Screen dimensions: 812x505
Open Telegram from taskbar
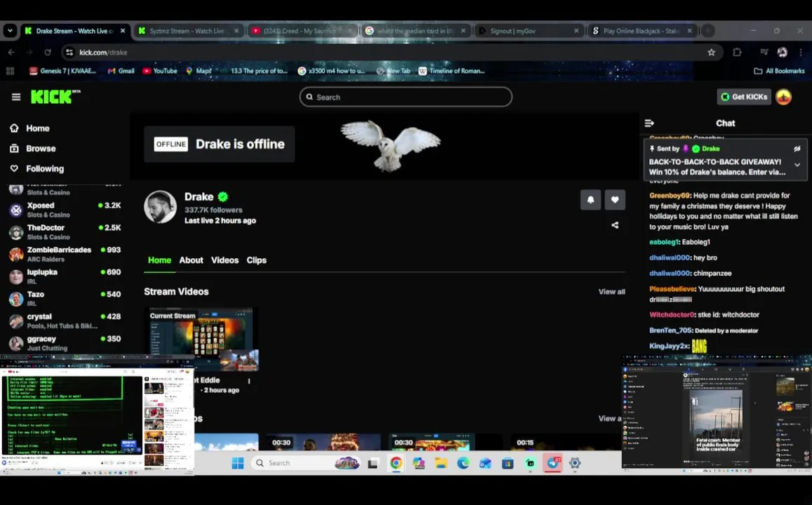click(552, 463)
